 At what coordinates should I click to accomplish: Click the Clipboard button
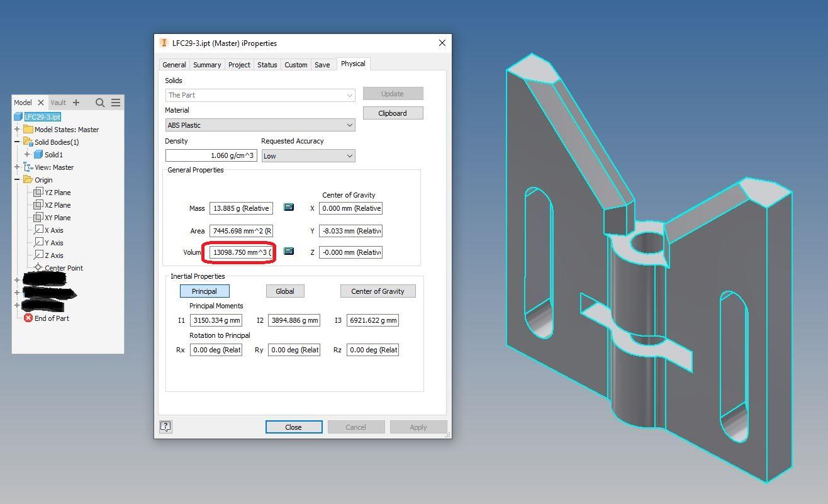393,113
